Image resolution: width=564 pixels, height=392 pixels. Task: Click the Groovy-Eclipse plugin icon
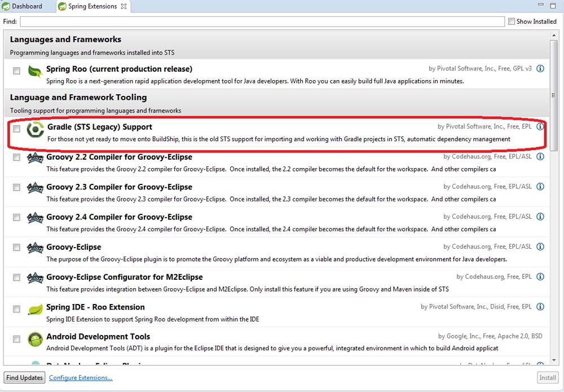[x=35, y=248]
